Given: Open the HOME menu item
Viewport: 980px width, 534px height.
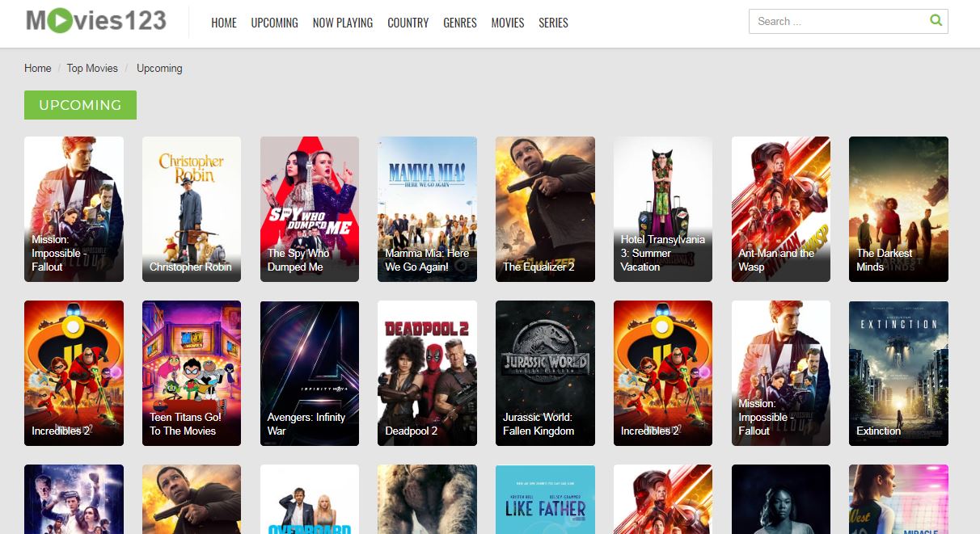Looking at the screenshot, I should [x=224, y=23].
